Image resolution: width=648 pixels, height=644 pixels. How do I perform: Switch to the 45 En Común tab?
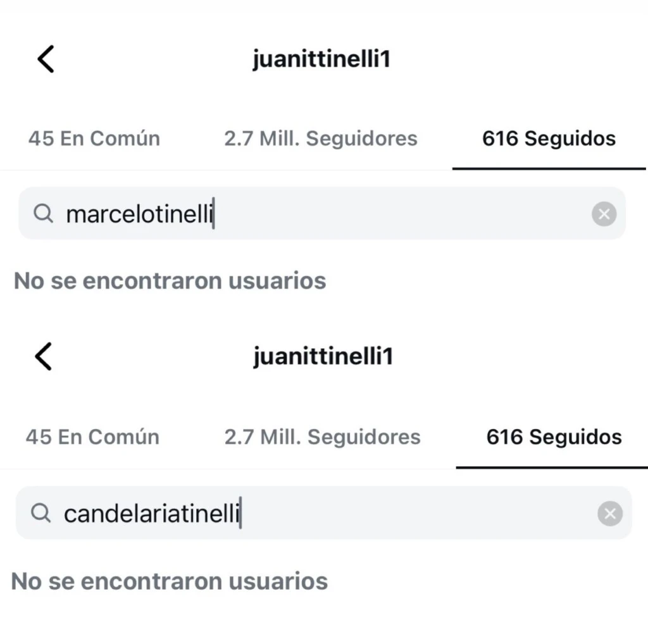click(93, 139)
